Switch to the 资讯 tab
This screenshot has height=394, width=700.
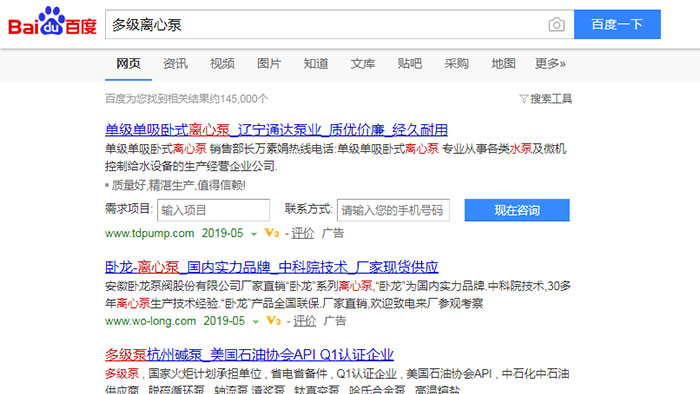click(175, 64)
